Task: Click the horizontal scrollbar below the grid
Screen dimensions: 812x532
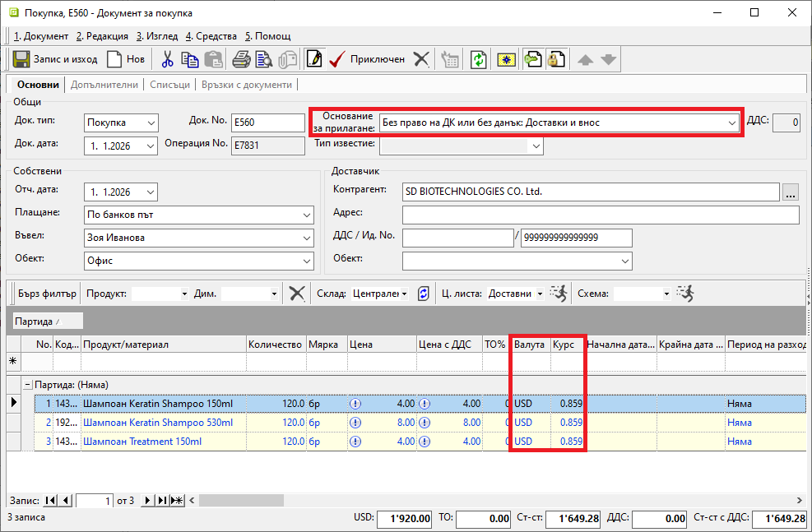Action: click(x=494, y=500)
